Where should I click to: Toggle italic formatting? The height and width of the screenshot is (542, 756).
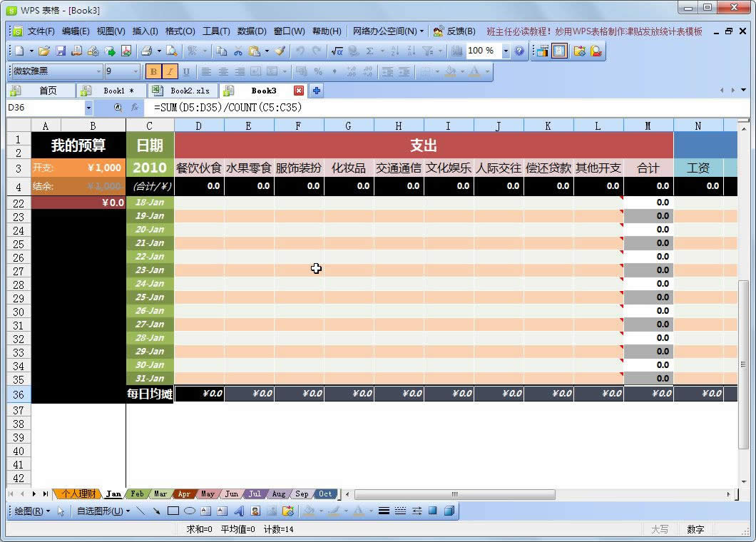170,72
